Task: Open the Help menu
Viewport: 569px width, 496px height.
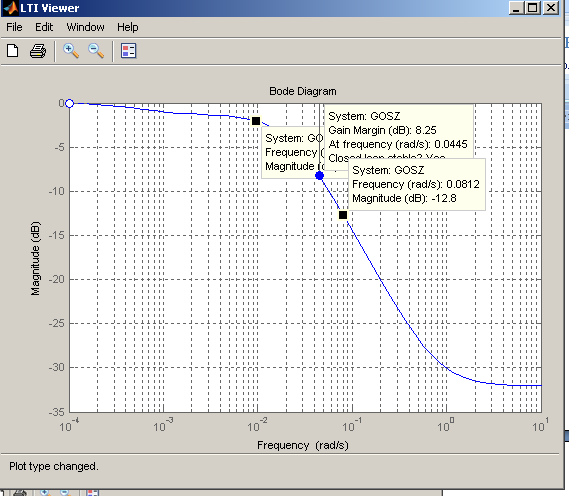Action: coord(127,27)
